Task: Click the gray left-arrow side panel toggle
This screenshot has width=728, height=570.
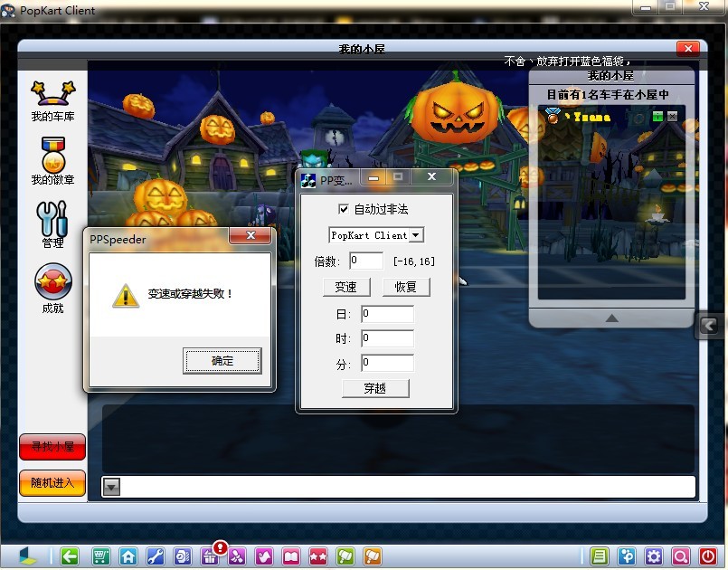Action: (x=708, y=325)
